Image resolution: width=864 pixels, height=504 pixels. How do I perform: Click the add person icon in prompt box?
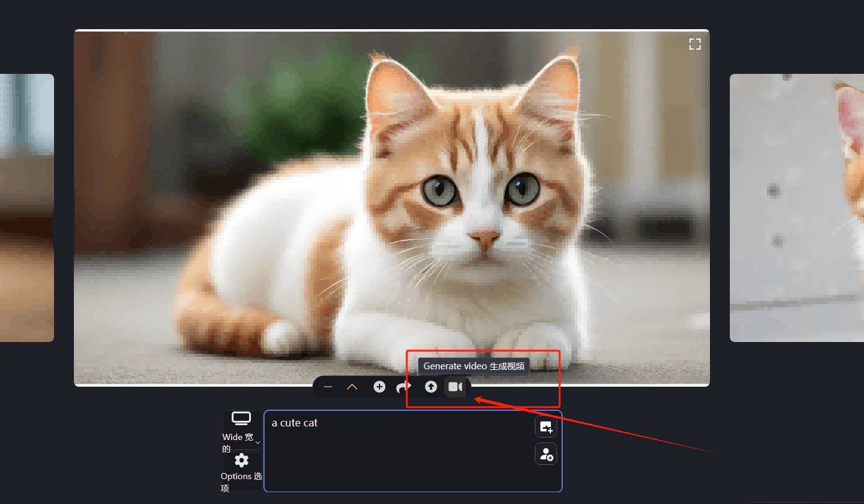[x=545, y=454]
